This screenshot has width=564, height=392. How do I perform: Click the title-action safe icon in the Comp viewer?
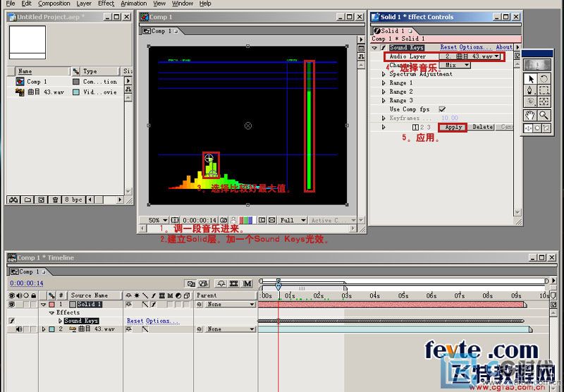(175, 220)
